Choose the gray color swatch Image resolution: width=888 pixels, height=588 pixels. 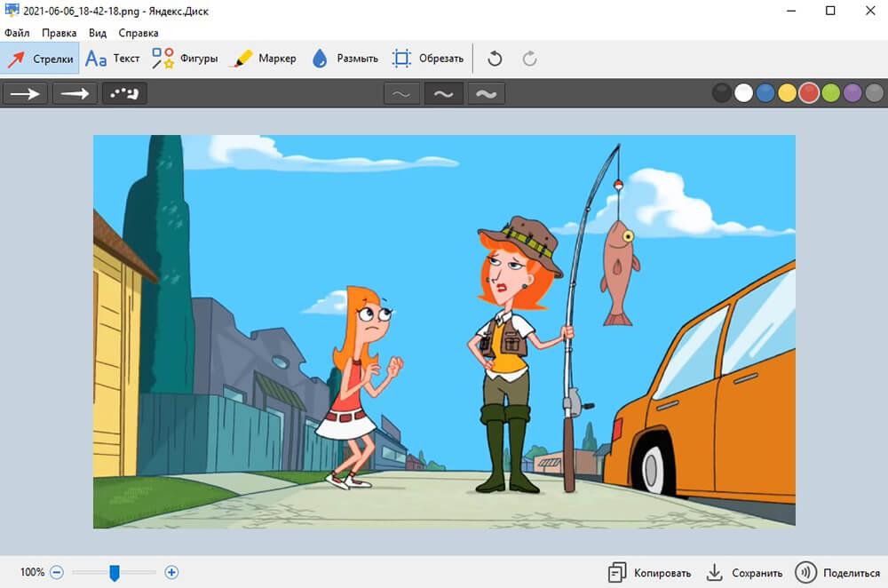[875, 93]
